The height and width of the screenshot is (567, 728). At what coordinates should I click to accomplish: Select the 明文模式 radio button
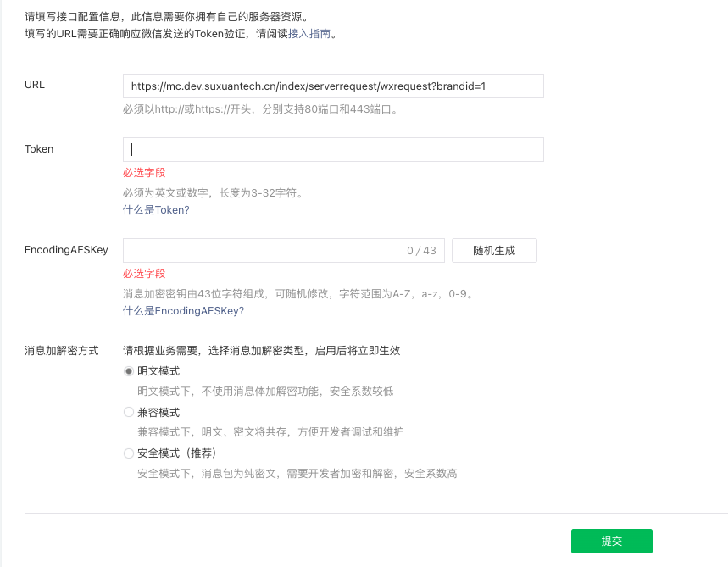pyautogui.click(x=129, y=371)
